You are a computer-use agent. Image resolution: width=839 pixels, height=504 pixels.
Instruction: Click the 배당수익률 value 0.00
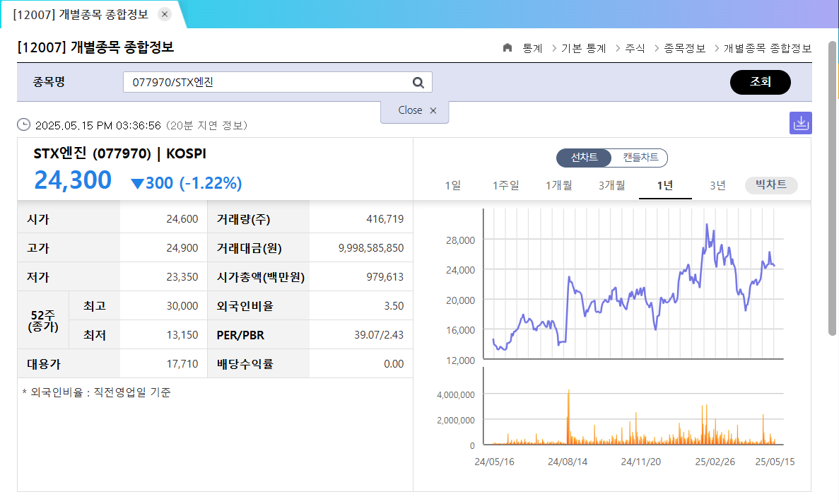[394, 363]
